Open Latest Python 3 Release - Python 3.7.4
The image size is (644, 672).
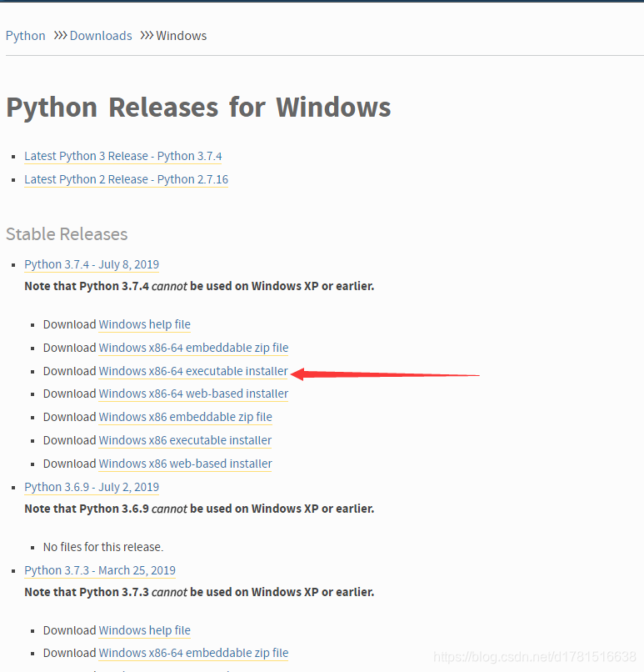[x=123, y=156]
